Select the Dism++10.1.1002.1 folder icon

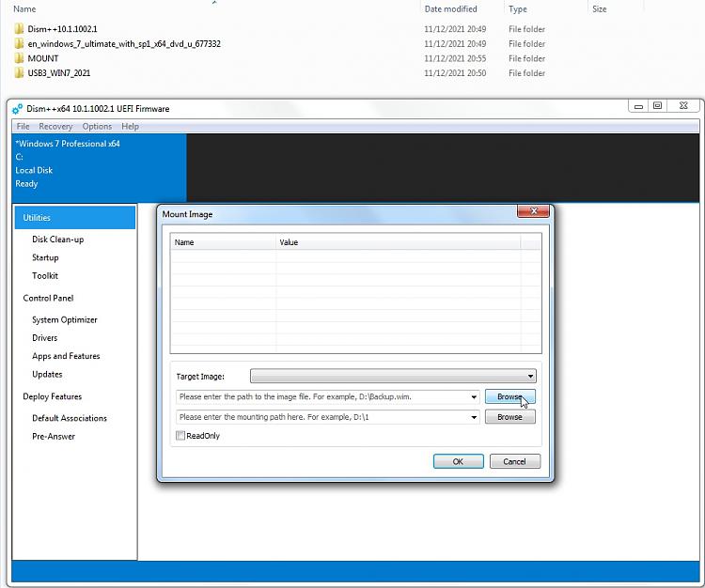(x=19, y=29)
